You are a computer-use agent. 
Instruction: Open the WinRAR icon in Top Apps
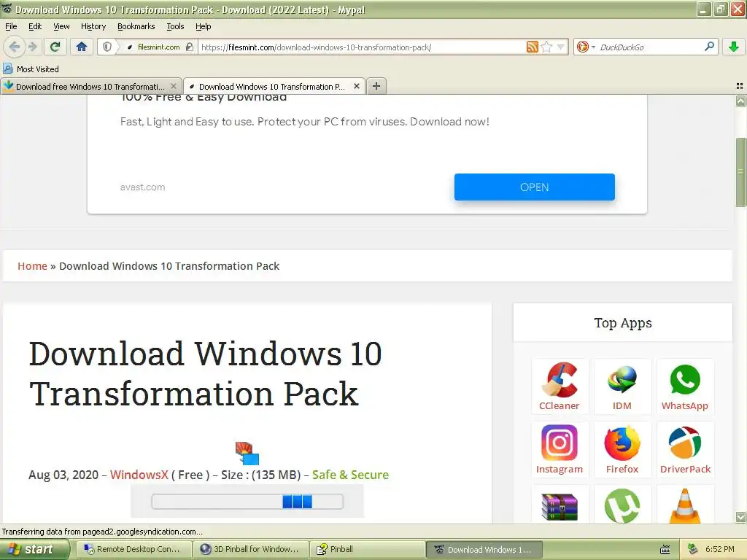[560, 506]
